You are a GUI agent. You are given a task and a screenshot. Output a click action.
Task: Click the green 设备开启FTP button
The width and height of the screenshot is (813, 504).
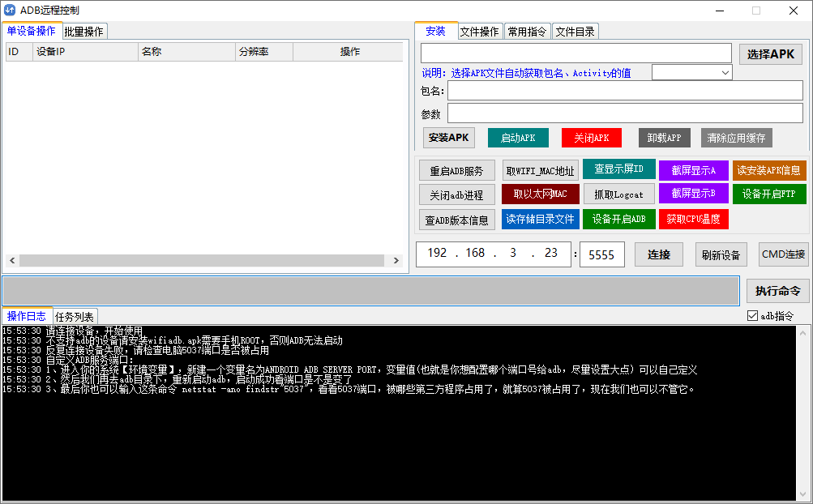click(x=769, y=194)
